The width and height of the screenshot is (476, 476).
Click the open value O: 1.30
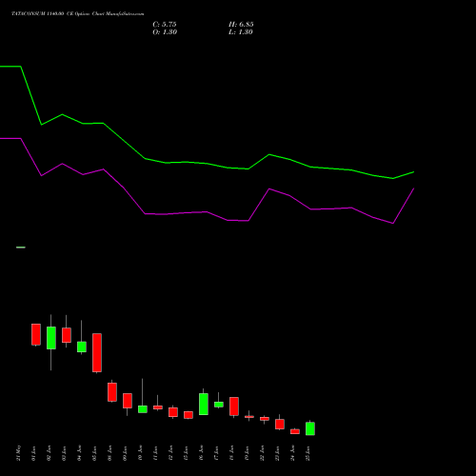(165, 32)
